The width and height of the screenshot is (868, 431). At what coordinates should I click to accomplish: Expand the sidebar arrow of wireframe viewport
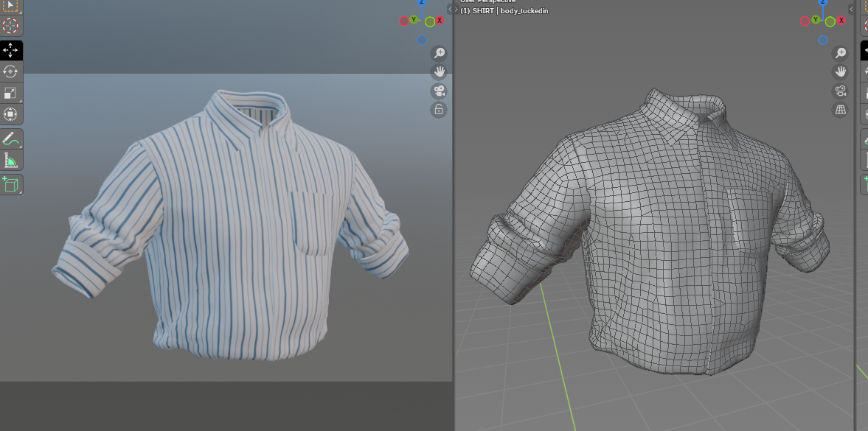click(x=851, y=10)
